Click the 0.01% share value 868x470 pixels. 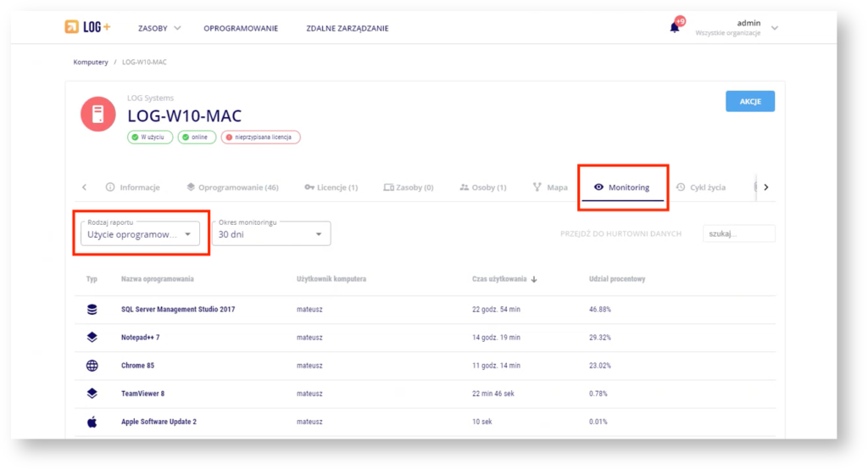click(x=598, y=422)
